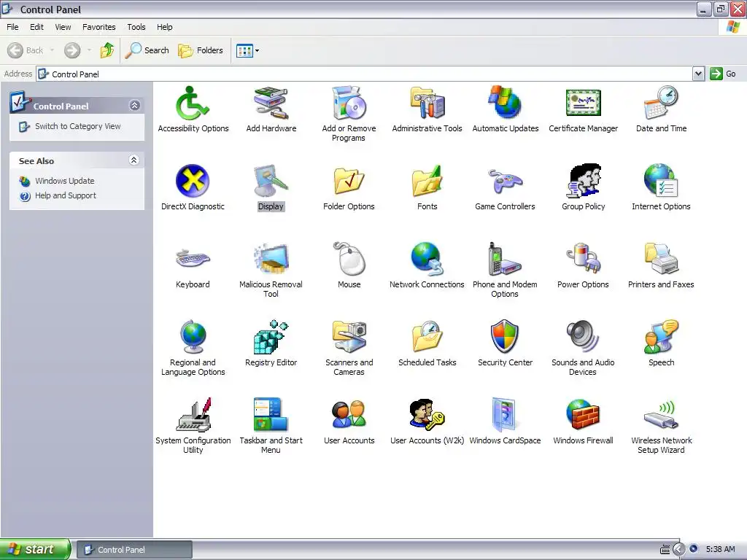Launch DirectX Diagnostic

tap(193, 181)
